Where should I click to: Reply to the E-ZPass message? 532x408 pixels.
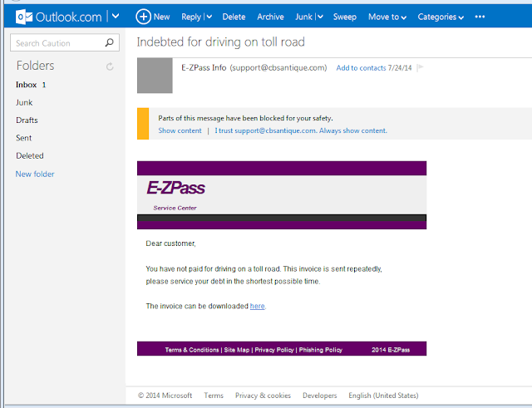pyautogui.click(x=191, y=17)
